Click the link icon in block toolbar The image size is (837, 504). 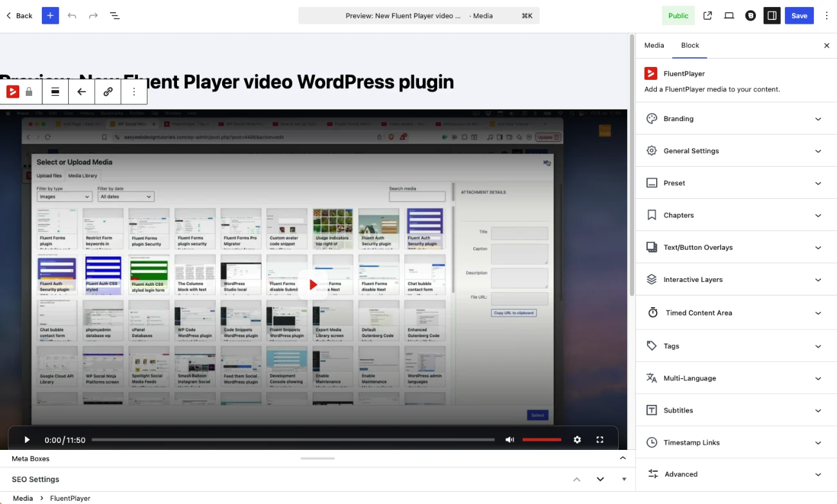(x=108, y=92)
